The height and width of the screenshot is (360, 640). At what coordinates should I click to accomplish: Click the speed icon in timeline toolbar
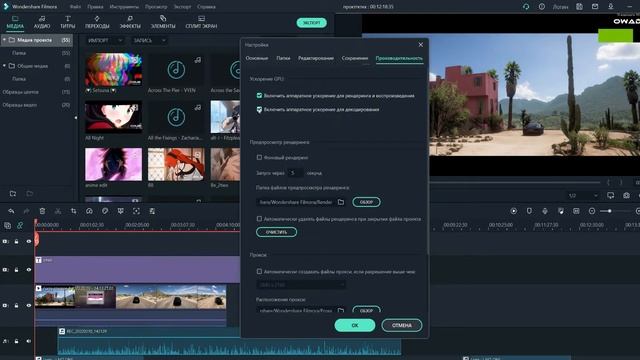89,211
